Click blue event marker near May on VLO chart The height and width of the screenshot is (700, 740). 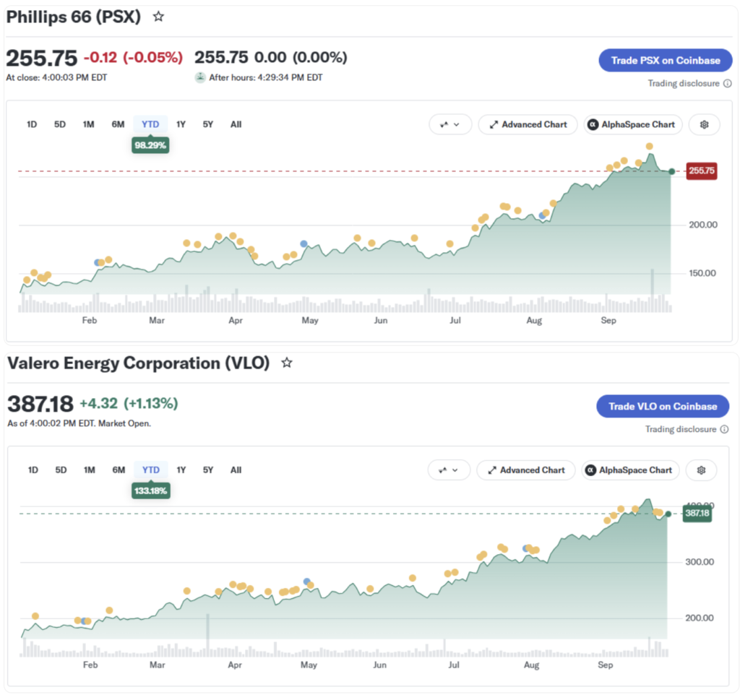pyautogui.click(x=306, y=582)
